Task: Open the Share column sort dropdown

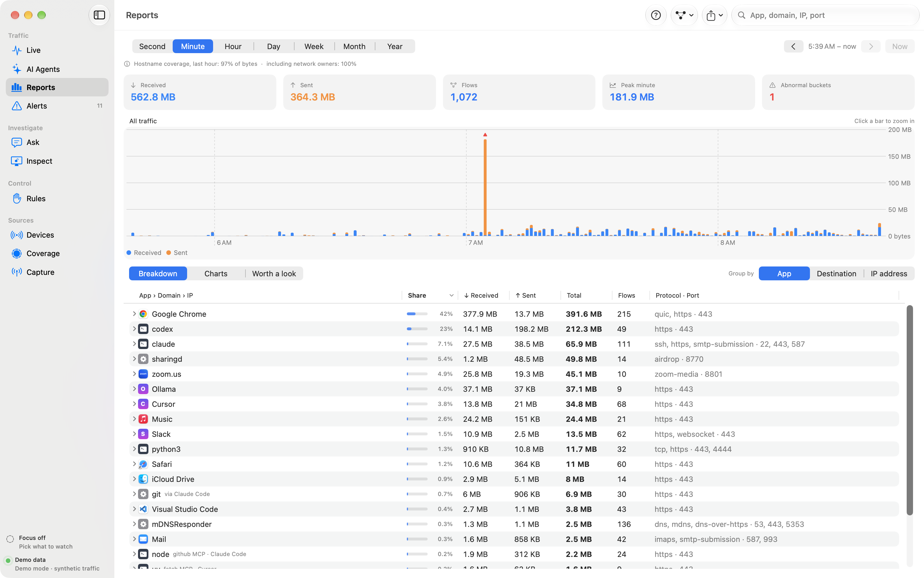Action: 452,296
